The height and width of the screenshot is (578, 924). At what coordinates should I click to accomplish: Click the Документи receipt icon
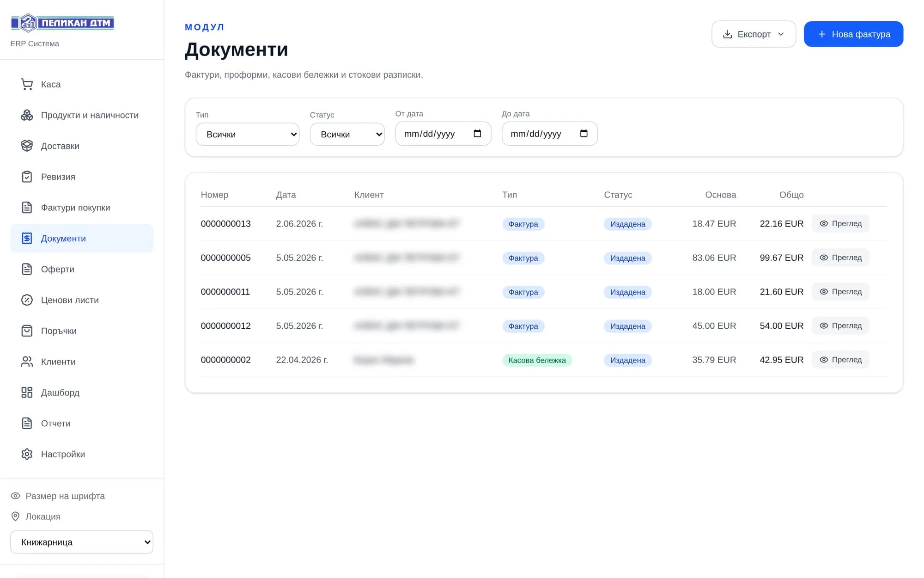tap(27, 238)
